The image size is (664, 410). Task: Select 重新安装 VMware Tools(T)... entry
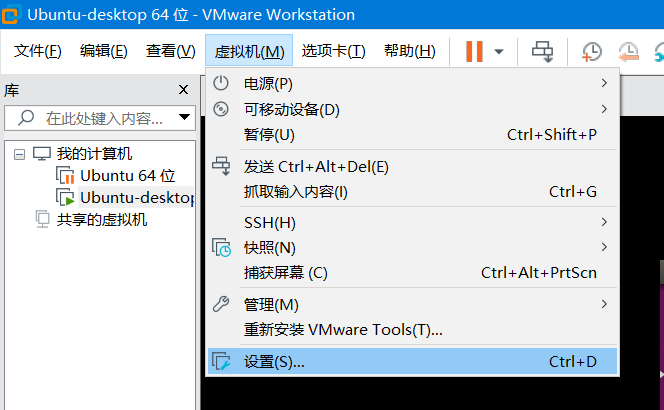pos(412,330)
